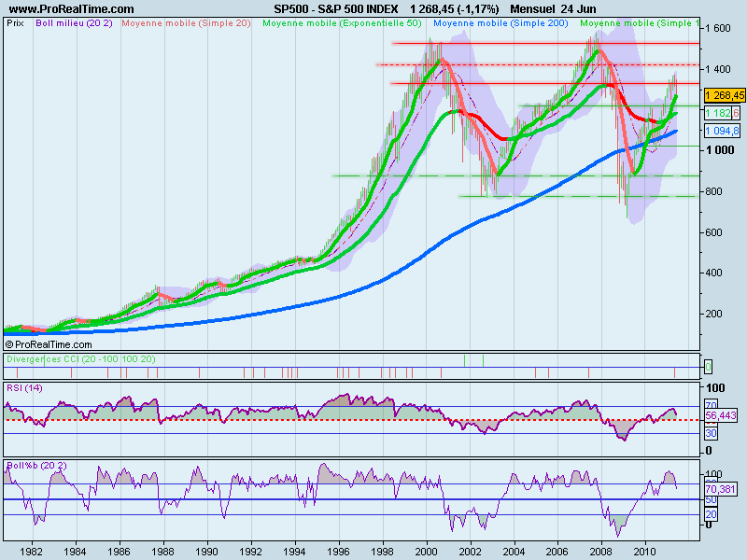
Task: Click the 1 000 price axis label
Action: pyautogui.click(x=720, y=150)
